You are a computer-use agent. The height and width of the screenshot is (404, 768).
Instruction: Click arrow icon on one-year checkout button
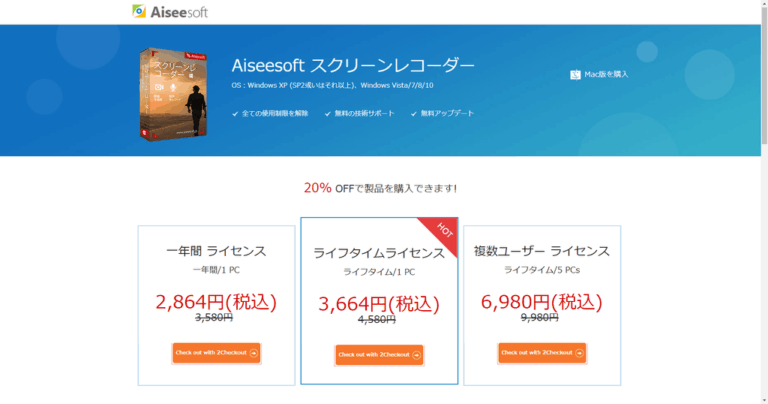point(254,353)
